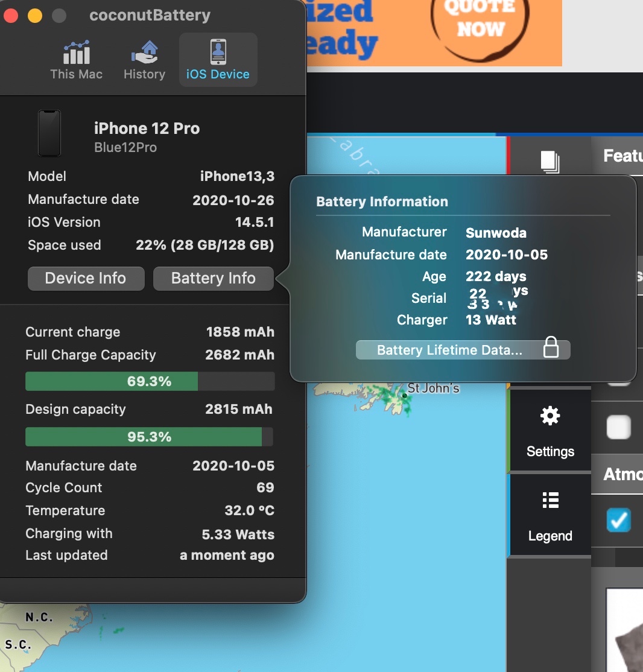Click the Sunwoda manufacturer value

coord(496,233)
